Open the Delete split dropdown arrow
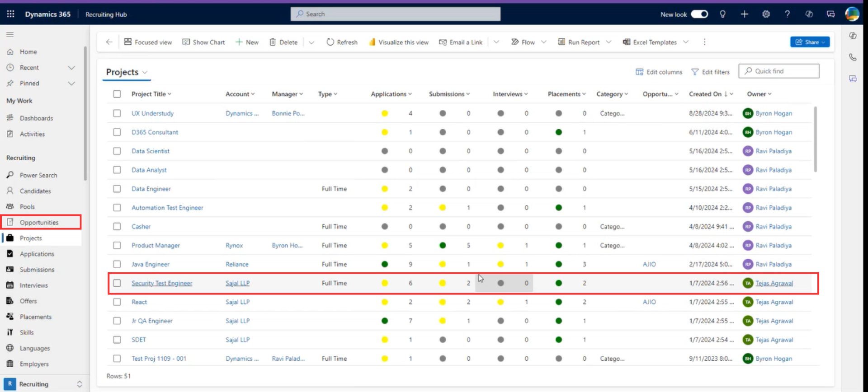The height and width of the screenshot is (392, 868). click(x=311, y=42)
